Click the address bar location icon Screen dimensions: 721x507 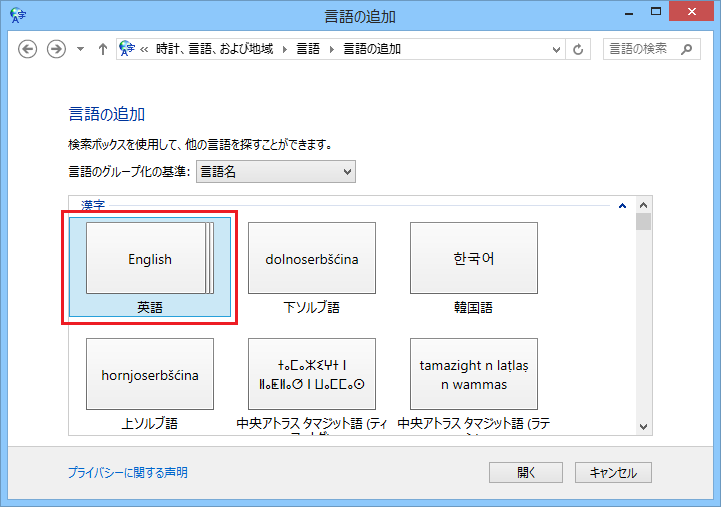[x=126, y=49]
